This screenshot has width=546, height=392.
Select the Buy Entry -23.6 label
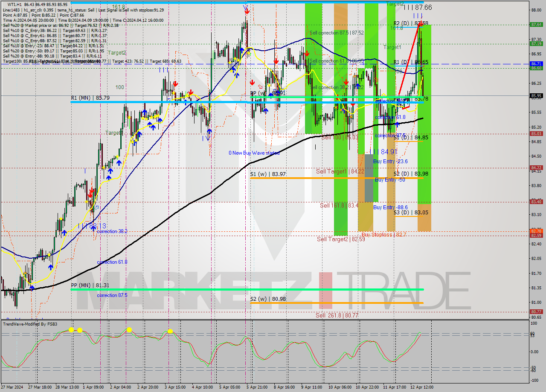pos(390,161)
